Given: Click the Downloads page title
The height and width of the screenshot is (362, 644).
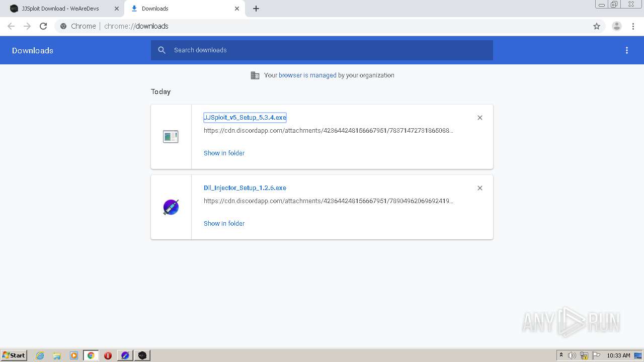Looking at the screenshot, I should 33,50.
